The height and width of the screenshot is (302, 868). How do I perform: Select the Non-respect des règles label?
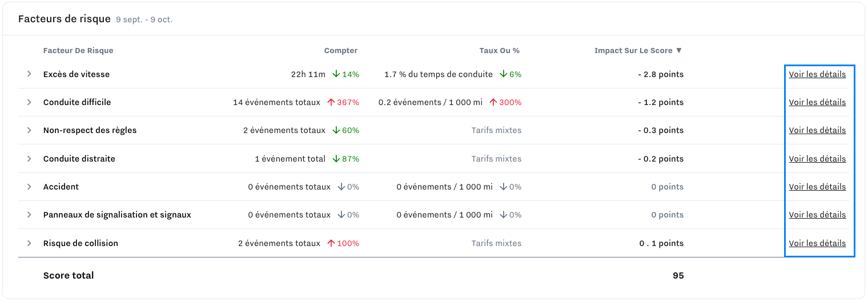[90, 130]
